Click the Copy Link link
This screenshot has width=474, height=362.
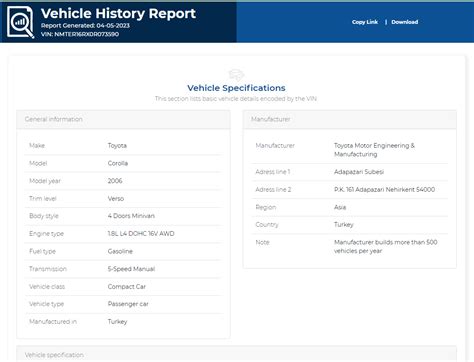click(365, 22)
